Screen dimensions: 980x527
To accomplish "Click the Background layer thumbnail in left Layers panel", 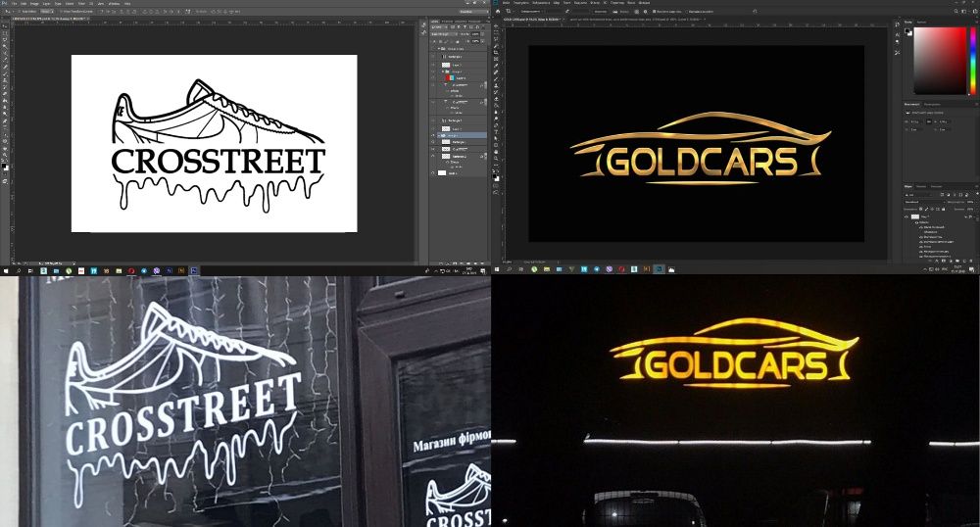I will [442, 173].
